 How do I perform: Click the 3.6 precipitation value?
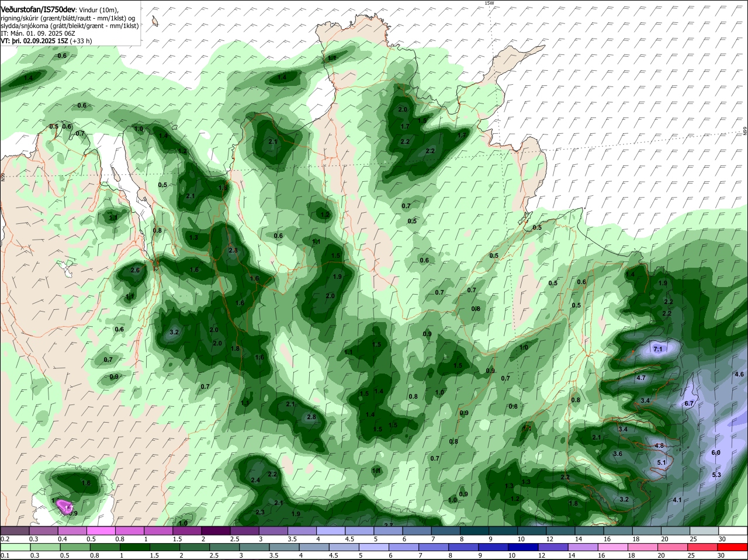tap(617, 454)
